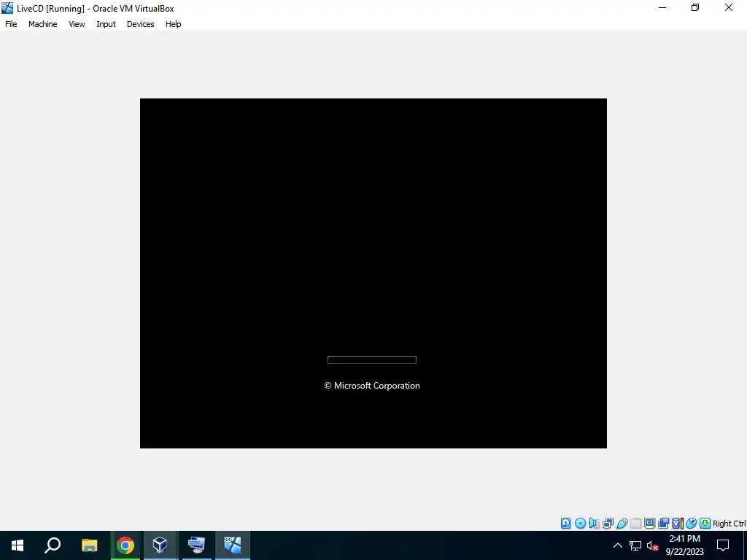Viewport: 747px width, 560px height.
Task: Open the clock showing 2:41 PM
Action: tap(684, 545)
